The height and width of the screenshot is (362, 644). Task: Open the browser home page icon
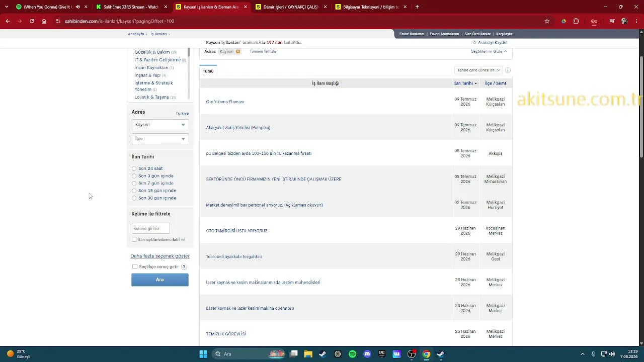click(x=44, y=21)
